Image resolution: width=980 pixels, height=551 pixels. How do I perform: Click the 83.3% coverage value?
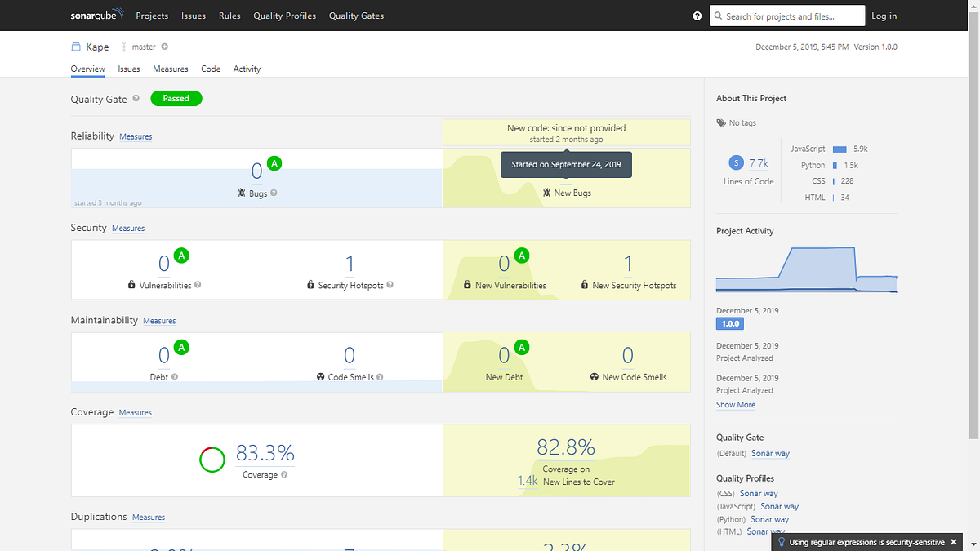(x=265, y=452)
